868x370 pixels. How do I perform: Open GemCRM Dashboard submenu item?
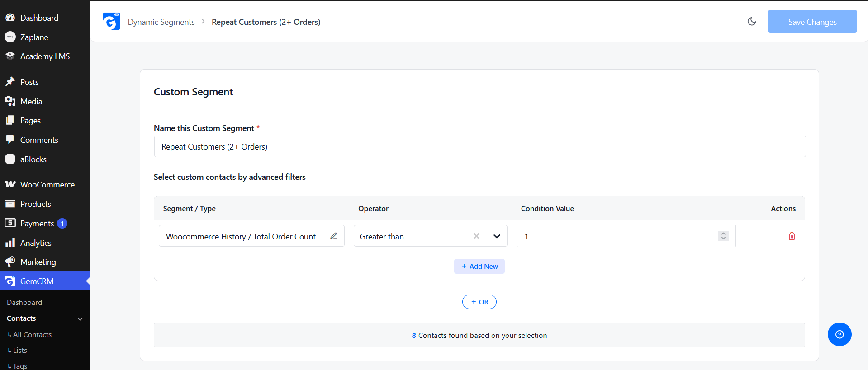click(x=24, y=302)
